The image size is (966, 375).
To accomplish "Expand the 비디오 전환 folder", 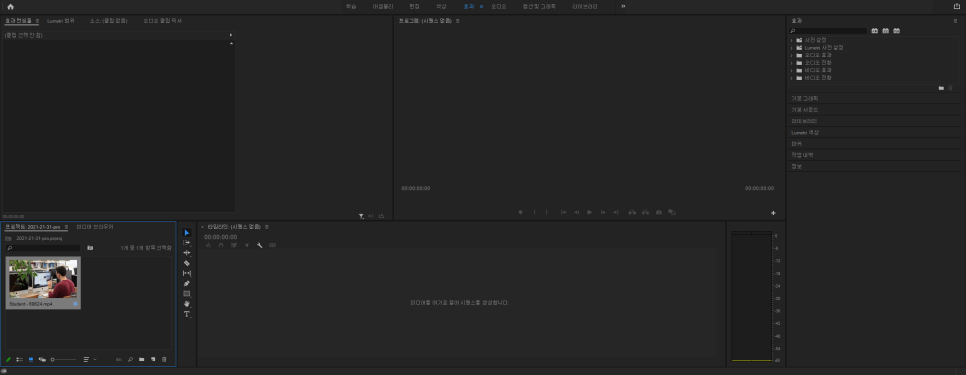I will pyautogui.click(x=791, y=78).
